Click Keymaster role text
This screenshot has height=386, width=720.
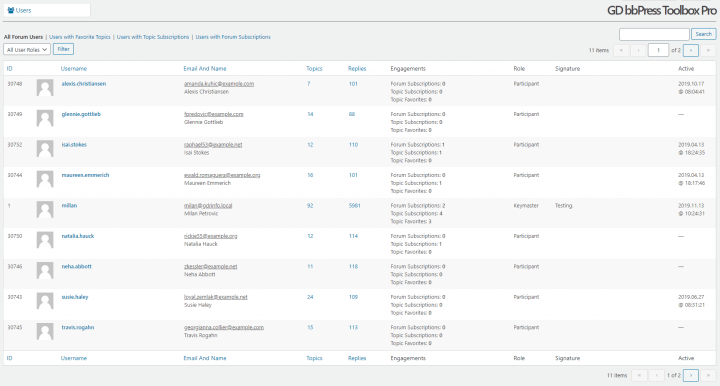526,206
